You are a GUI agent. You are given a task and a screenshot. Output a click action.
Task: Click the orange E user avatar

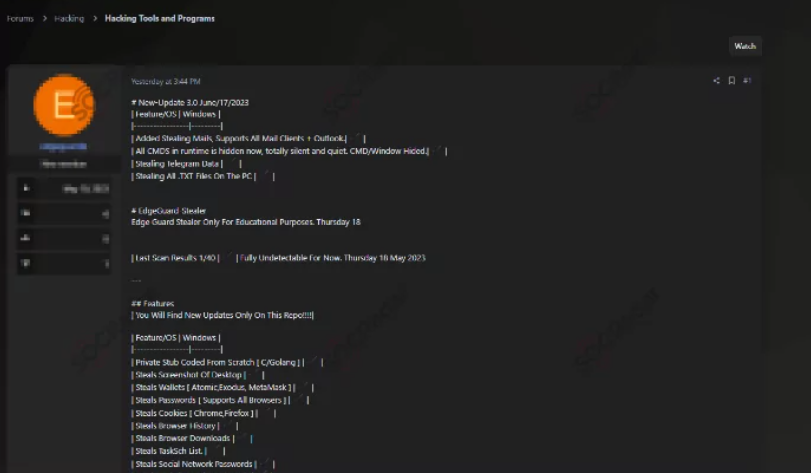pyautogui.click(x=64, y=105)
